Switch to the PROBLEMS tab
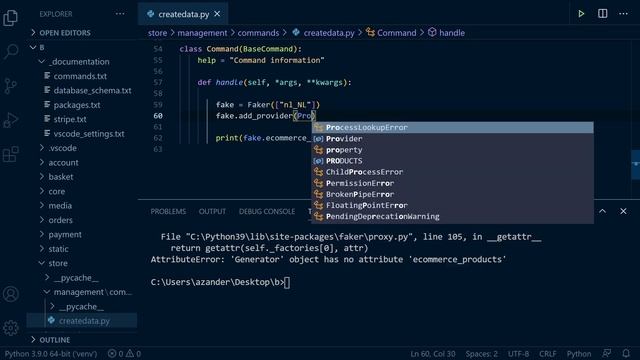This screenshot has height=360, width=640. 168,211
